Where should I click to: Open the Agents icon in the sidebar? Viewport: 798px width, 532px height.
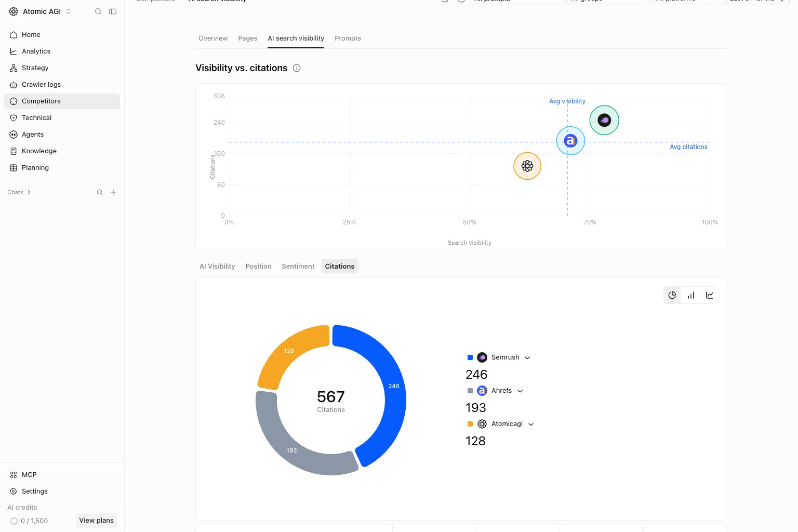(x=14, y=135)
